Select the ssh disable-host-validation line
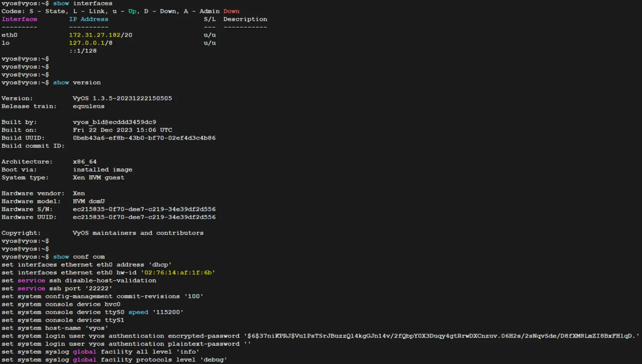 [79, 281]
